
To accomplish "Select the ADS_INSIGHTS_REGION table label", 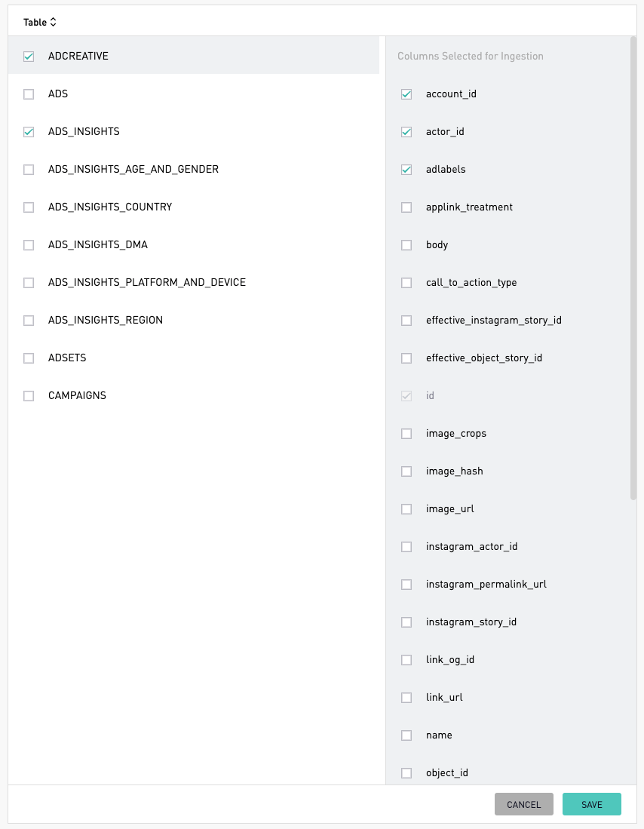I will point(106,320).
